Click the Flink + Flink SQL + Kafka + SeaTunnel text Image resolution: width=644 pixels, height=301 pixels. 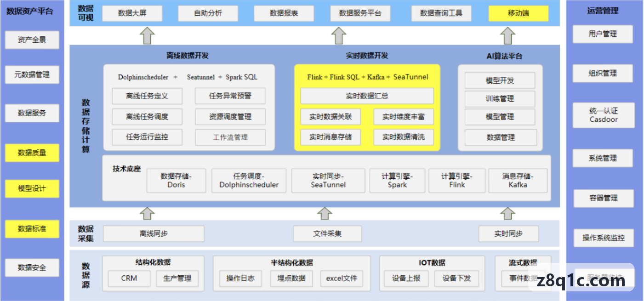368,77
